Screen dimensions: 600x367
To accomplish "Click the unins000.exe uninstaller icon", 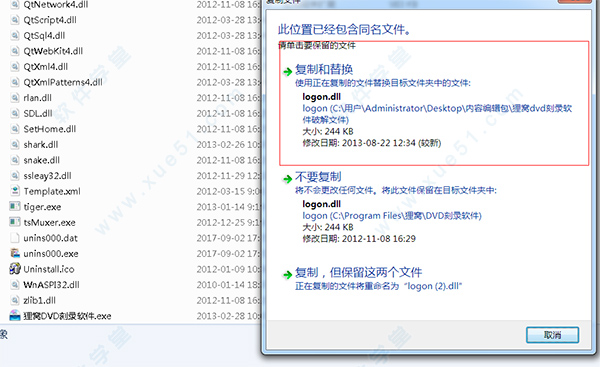I will (x=15, y=253).
